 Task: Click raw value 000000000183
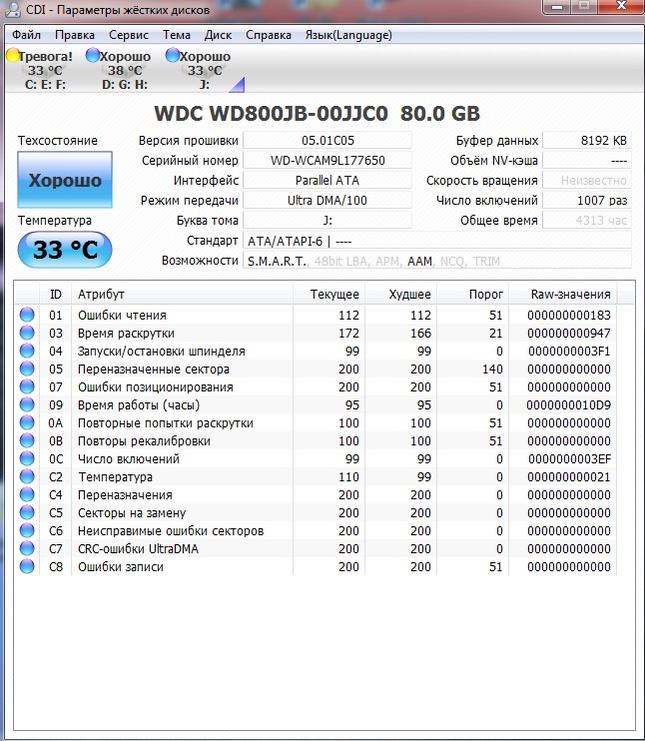(x=569, y=315)
